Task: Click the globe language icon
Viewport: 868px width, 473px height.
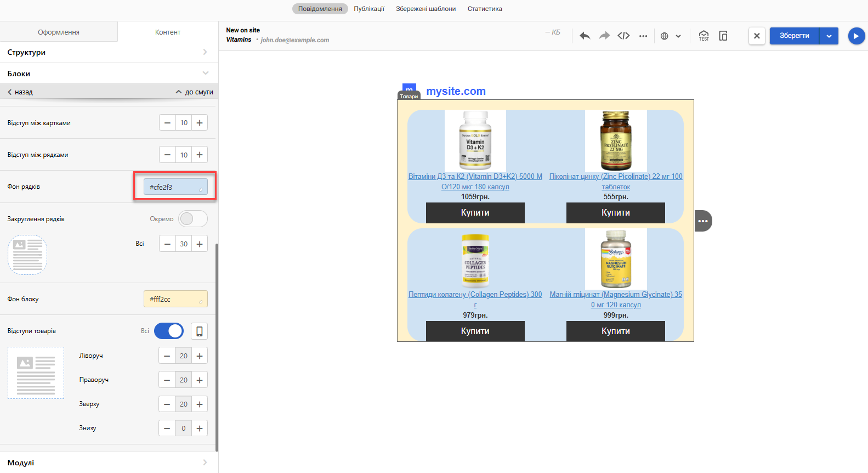Action: tap(665, 36)
